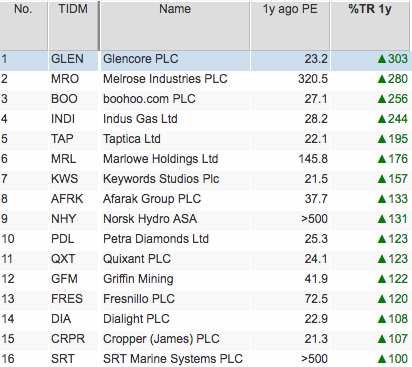The height and width of the screenshot is (367, 412).
Task: Click the green up arrow beside 176
Action: pyautogui.click(x=382, y=159)
